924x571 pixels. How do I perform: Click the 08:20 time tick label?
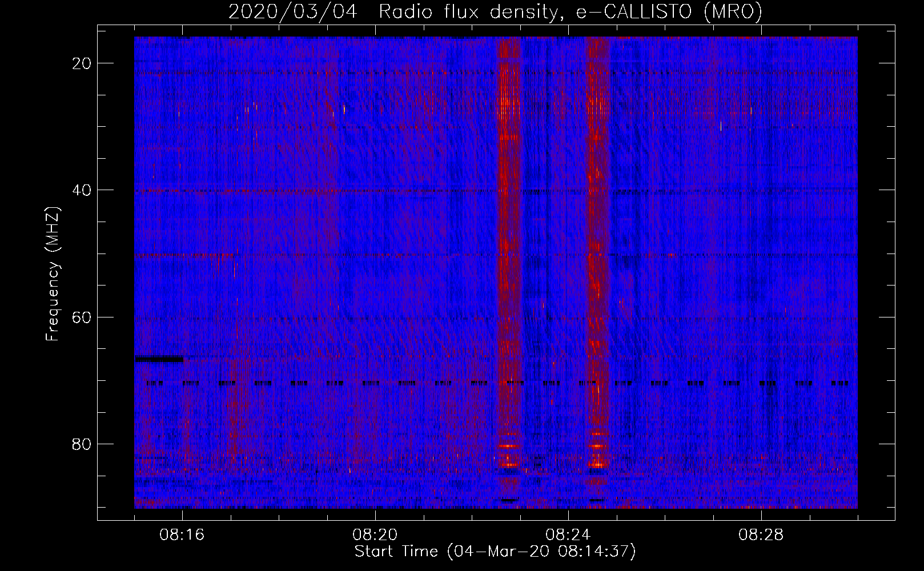[x=375, y=535]
